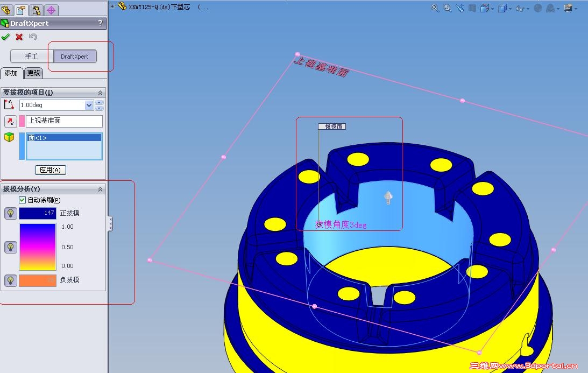Screen dimensions: 588x373
Task: Open the View Orientation dropdown arrow
Action: point(493,9)
